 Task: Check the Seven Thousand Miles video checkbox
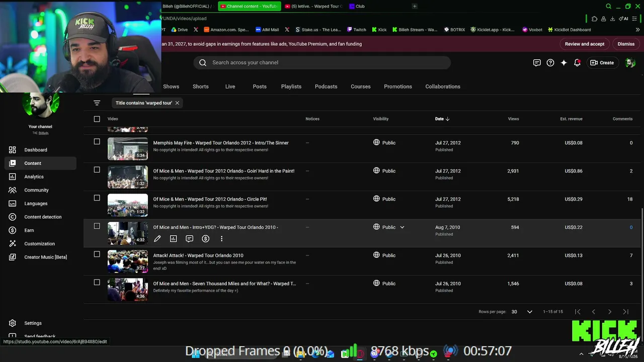(x=97, y=283)
